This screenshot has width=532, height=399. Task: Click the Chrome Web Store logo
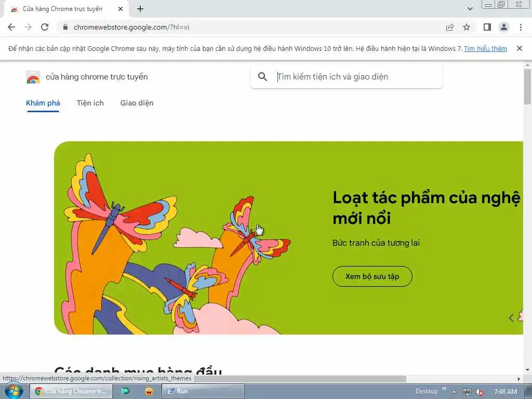[33, 77]
